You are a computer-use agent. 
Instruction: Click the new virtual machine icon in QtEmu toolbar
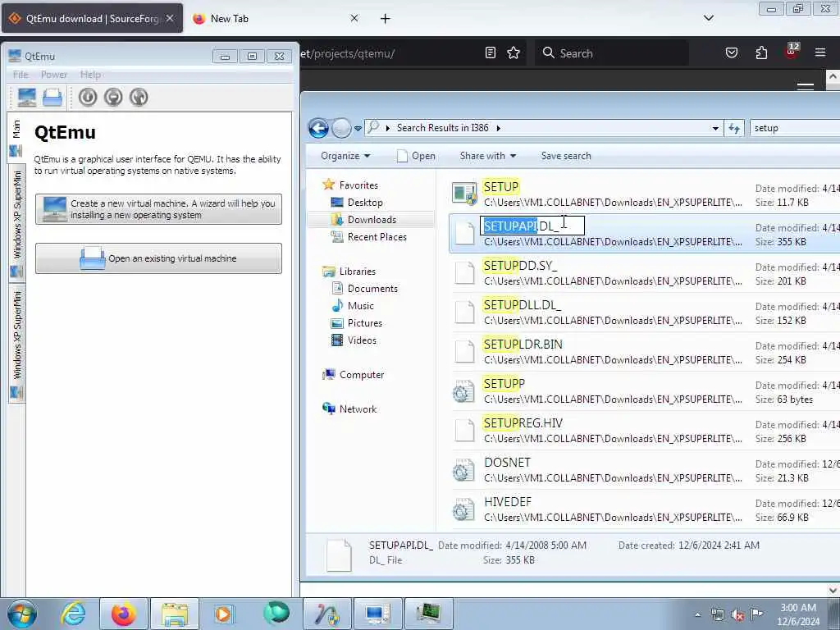click(27, 98)
